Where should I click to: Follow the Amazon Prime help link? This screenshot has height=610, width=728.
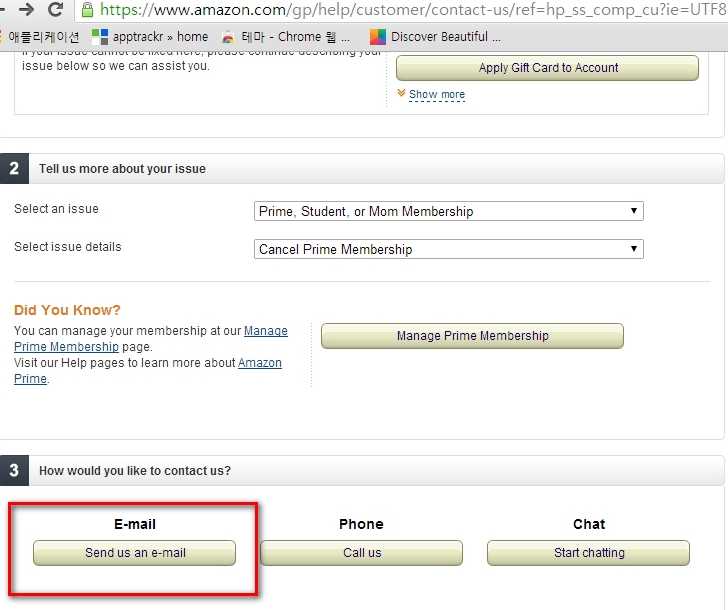pos(148,370)
